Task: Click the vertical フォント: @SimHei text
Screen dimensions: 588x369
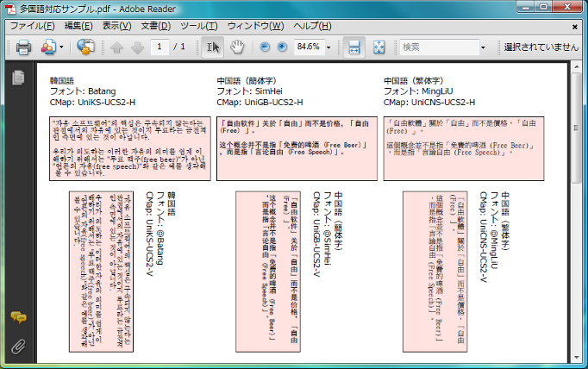Action: pos(327,228)
